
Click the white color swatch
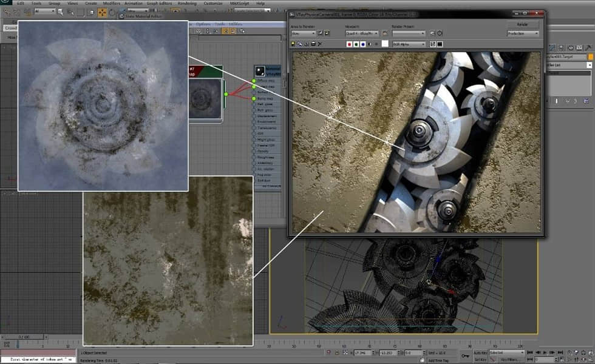click(385, 44)
